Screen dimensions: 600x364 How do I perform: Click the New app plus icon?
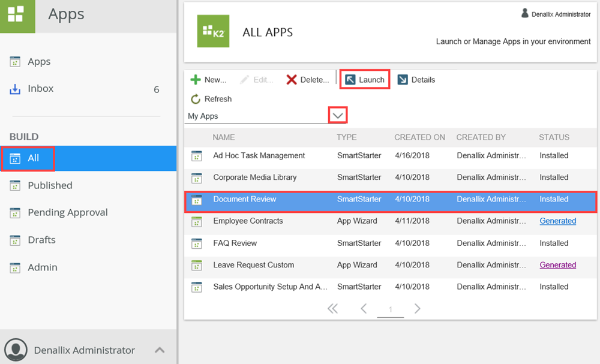(x=196, y=80)
